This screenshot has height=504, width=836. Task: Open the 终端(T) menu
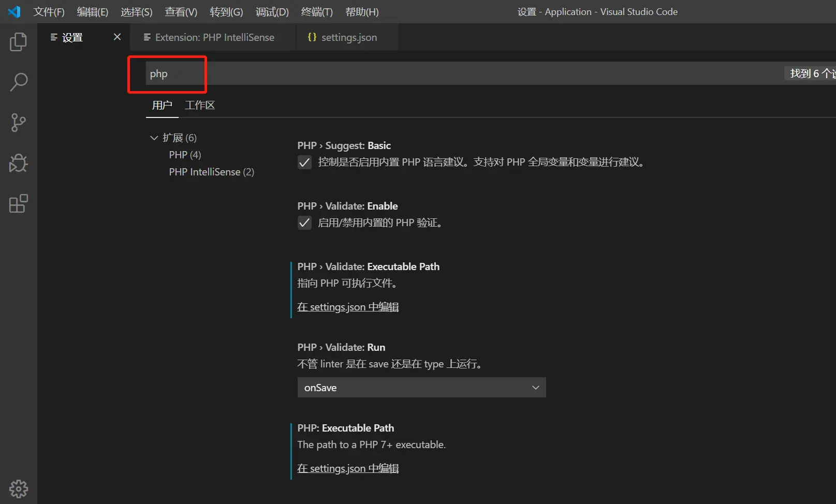coord(317,12)
